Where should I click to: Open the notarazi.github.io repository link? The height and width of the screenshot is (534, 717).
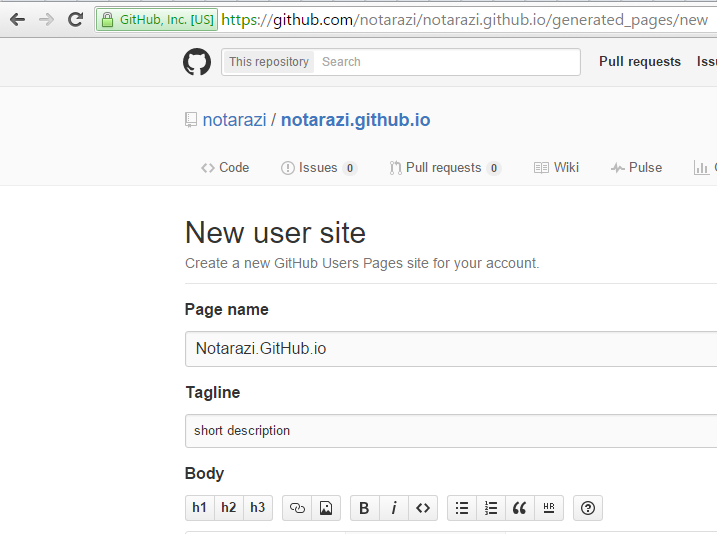(x=355, y=120)
